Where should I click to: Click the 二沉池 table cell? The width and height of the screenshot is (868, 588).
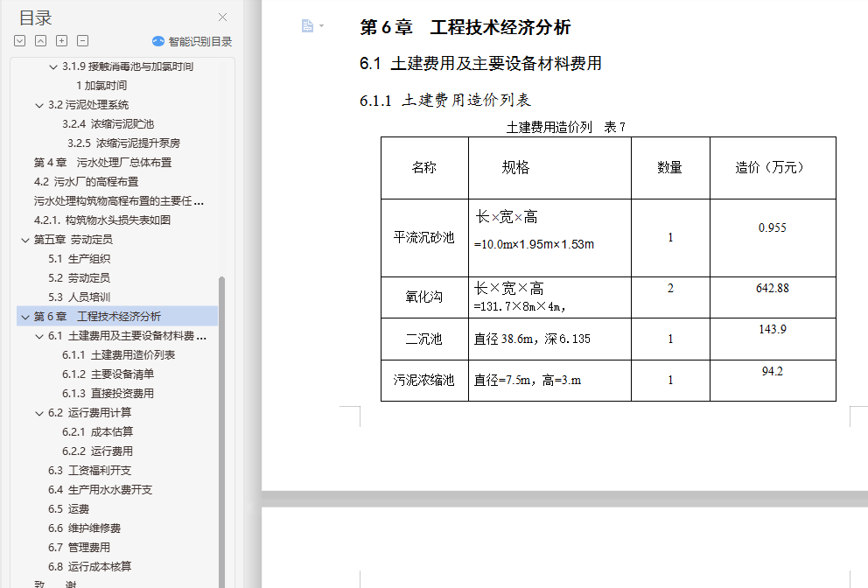pos(424,339)
